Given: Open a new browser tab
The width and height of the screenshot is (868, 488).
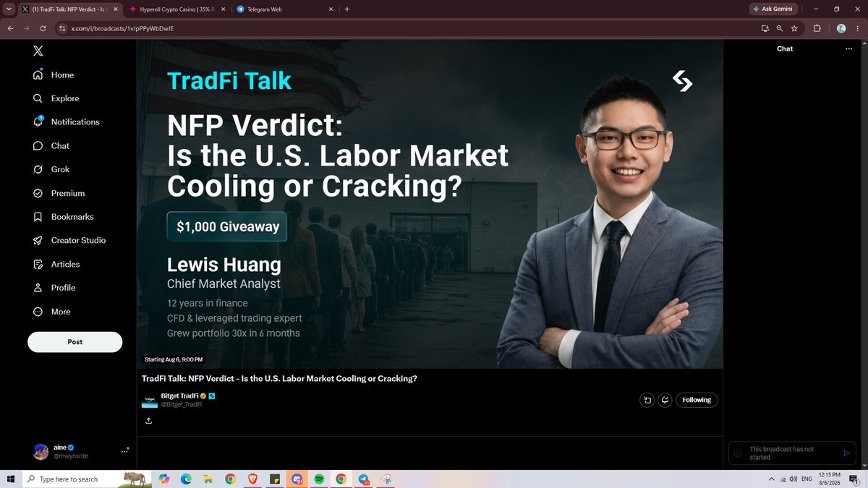Looking at the screenshot, I should [347, 9].
